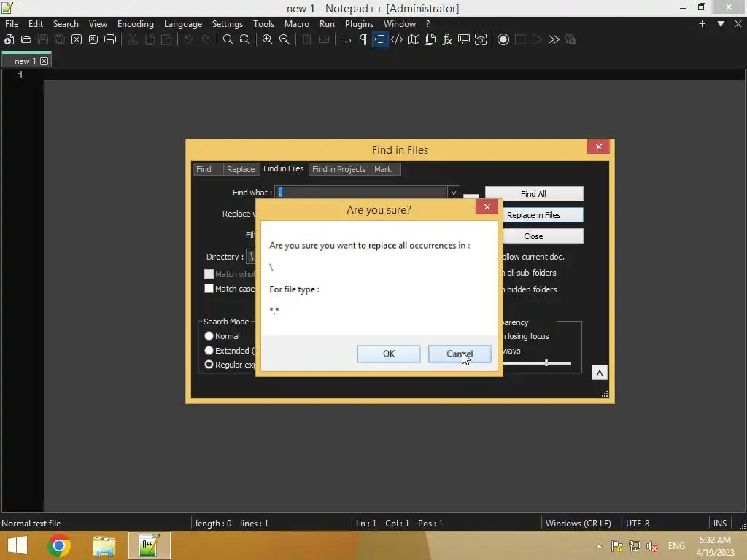Click the Replace toolbar icon

point(245,39)
